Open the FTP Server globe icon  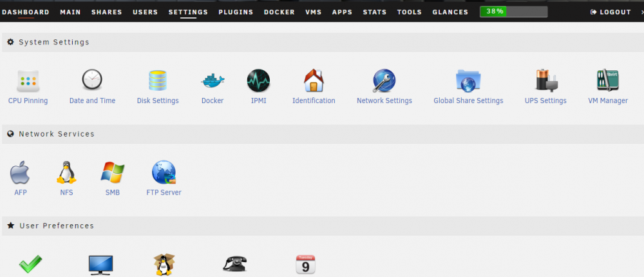pyautogui.click(x=164, y=172)
